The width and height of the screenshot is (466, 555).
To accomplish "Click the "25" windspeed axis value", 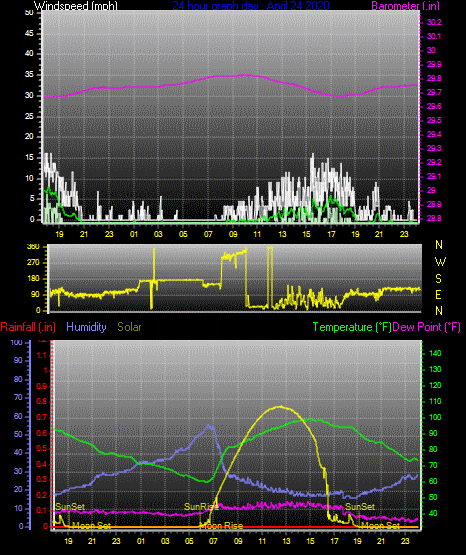I will (x=29, y=116).
